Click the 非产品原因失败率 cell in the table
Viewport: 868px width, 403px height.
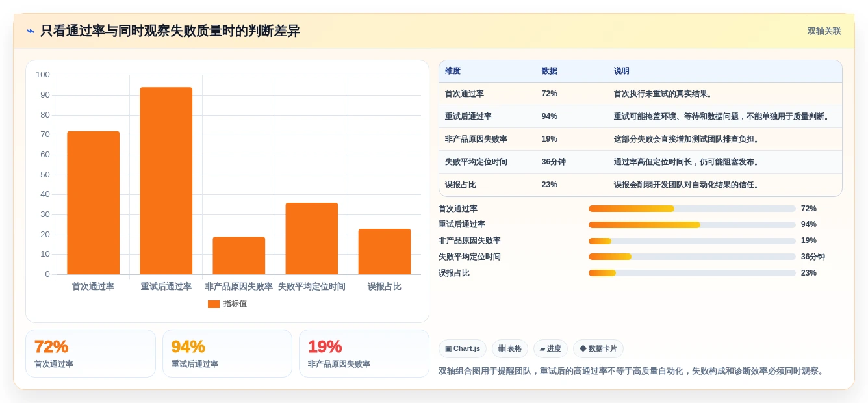(476, 139)
